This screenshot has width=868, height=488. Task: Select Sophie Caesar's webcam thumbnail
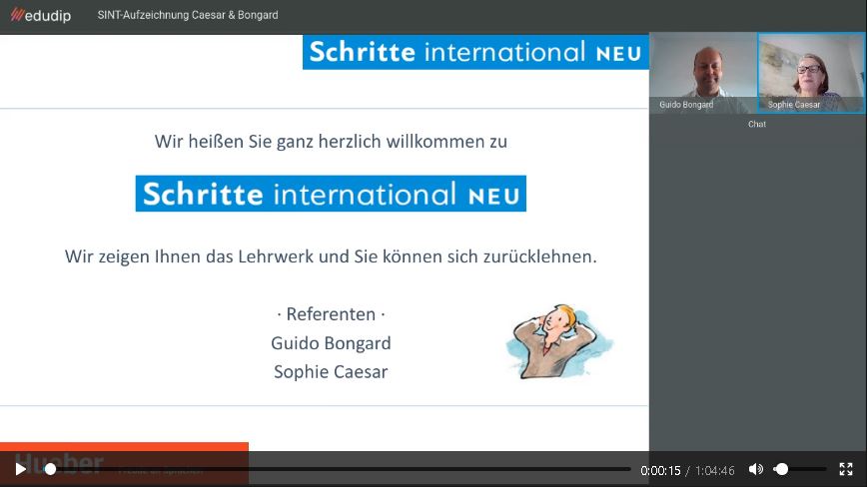click(811, 73)
